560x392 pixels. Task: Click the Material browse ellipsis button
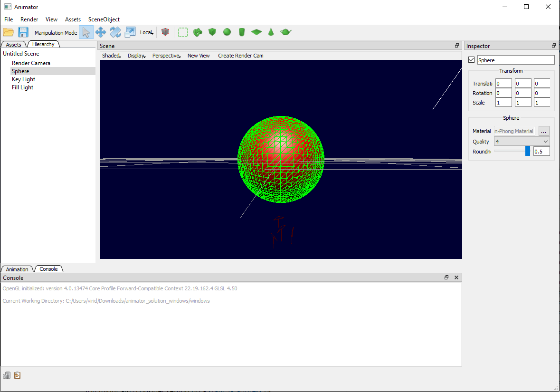(544, 131)
